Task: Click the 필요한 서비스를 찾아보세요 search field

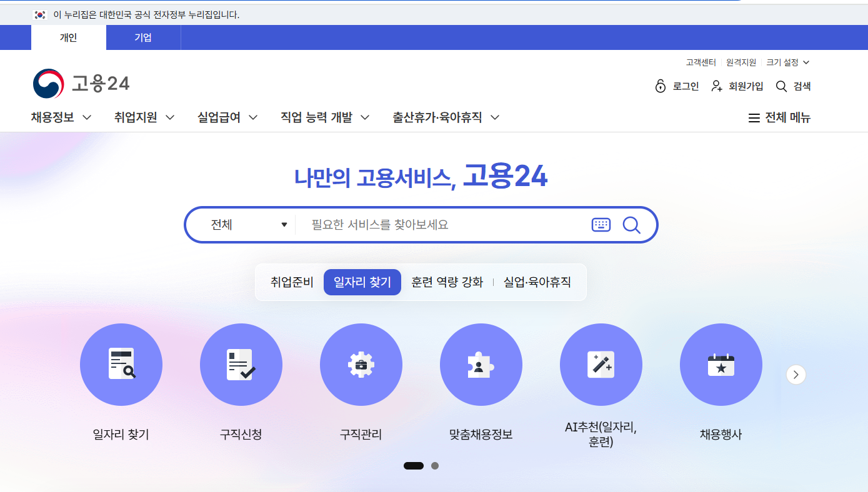Action: tap(444, 225)
